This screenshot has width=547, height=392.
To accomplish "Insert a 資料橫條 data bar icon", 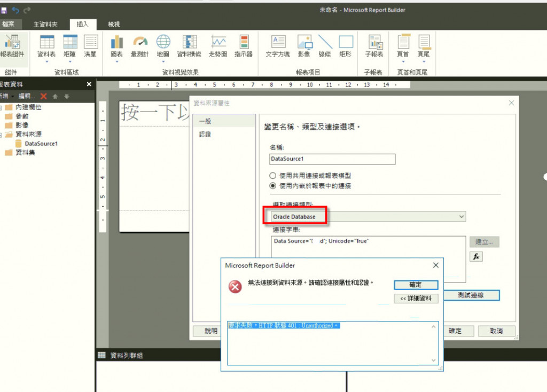I will [190, 42].
